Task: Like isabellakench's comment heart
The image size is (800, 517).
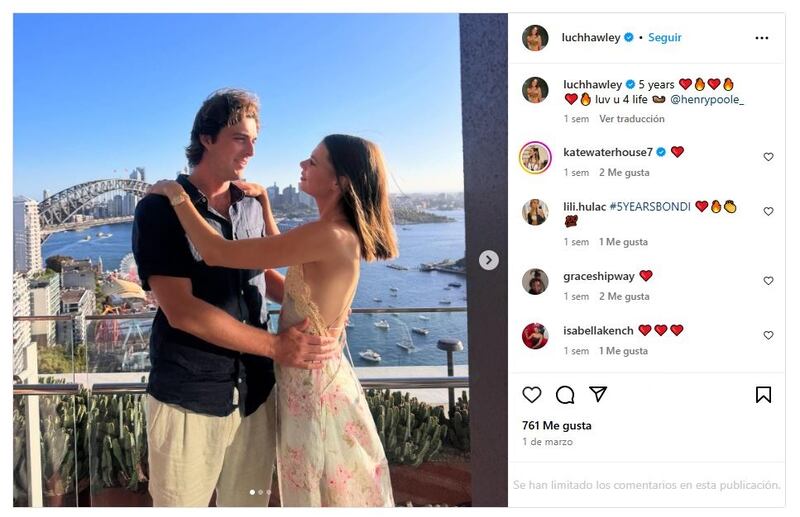Action: (768, 336)
